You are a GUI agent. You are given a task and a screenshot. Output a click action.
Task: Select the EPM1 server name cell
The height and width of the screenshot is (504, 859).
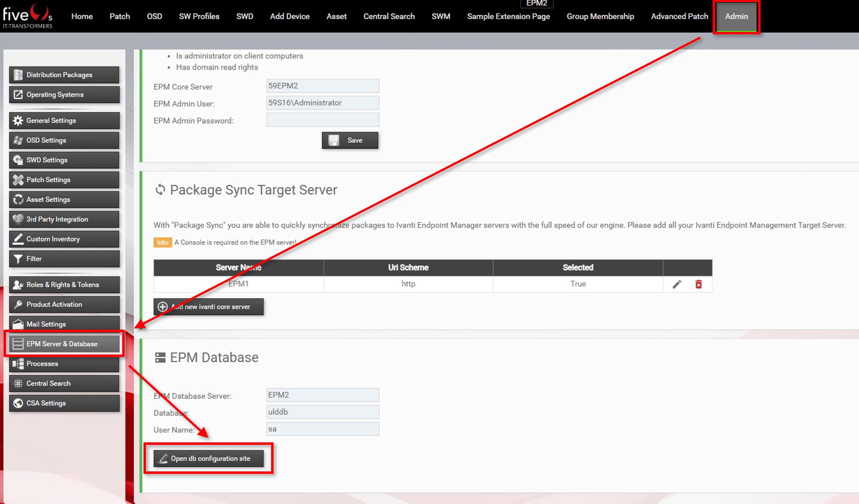click(238, 284)
